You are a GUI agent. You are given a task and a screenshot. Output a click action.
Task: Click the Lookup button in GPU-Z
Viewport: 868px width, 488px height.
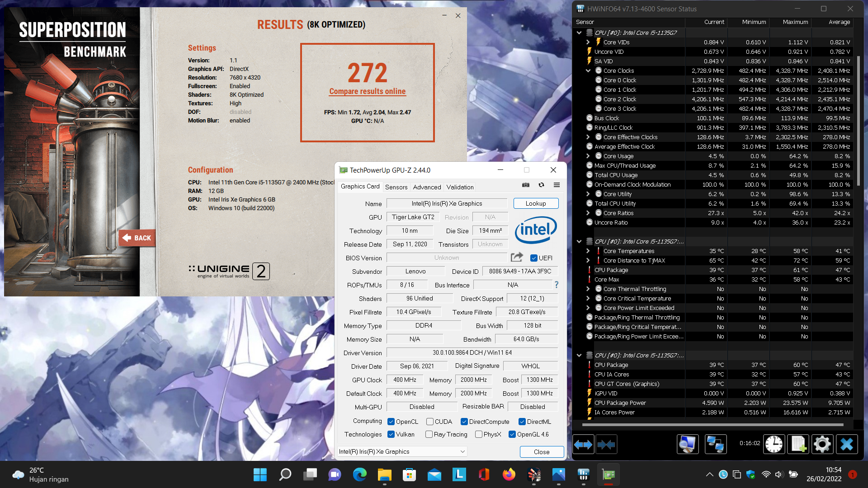click(x=536, y=203)
